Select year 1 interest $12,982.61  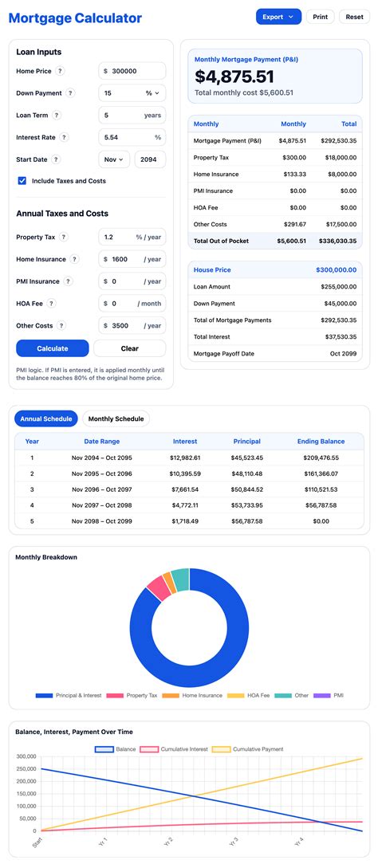(185, 458)
